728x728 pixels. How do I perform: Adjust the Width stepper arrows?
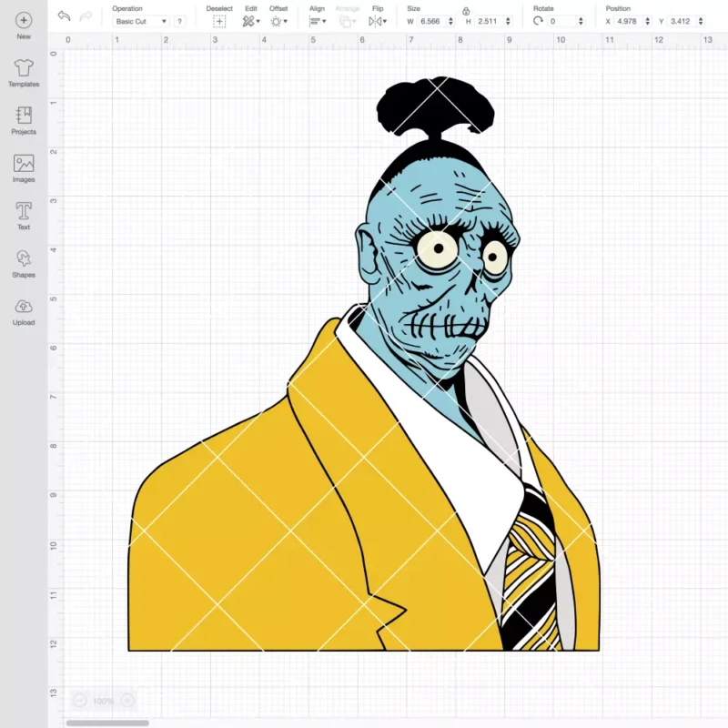click(x=450, y=21)
